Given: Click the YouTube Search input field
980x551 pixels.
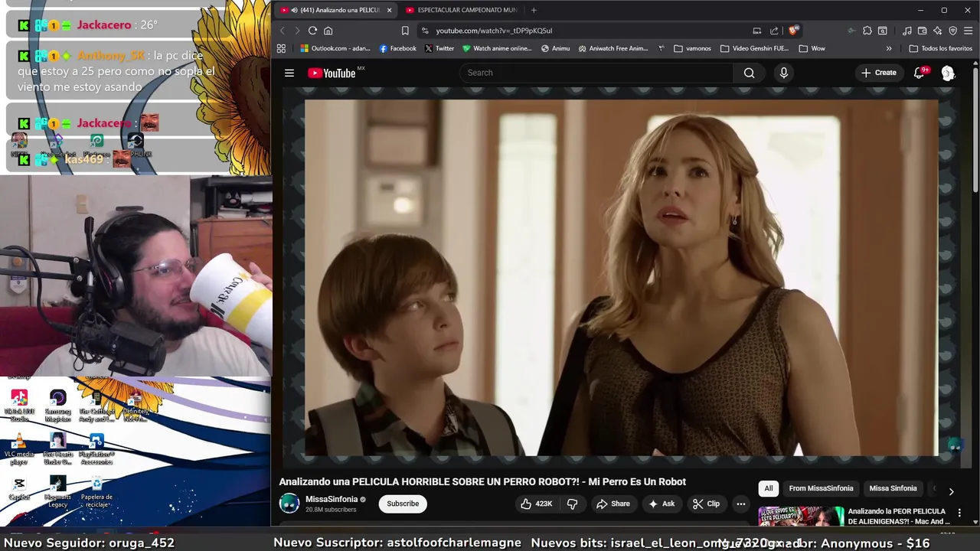Looking at the screenshot, I should click(x=596, y=73).
